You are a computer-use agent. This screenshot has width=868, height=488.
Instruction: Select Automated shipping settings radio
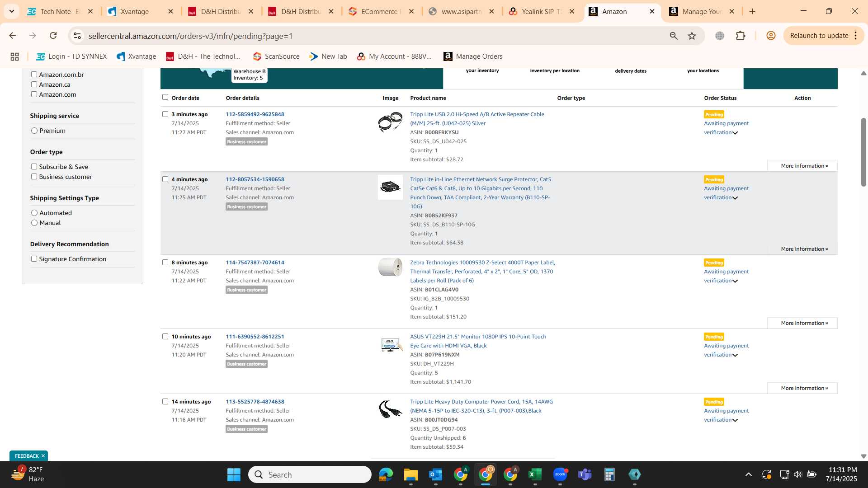point(34,213)
